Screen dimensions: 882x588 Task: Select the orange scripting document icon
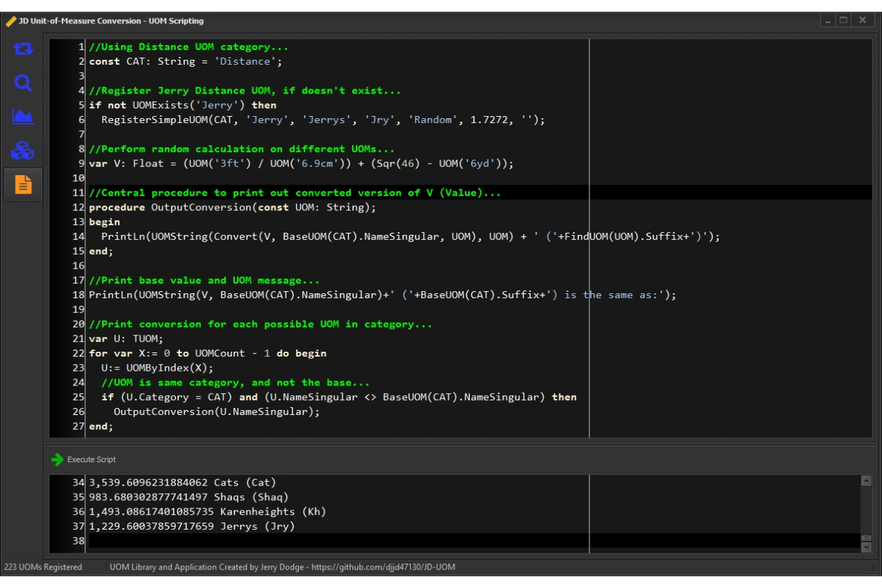click(x=23, y=185)
